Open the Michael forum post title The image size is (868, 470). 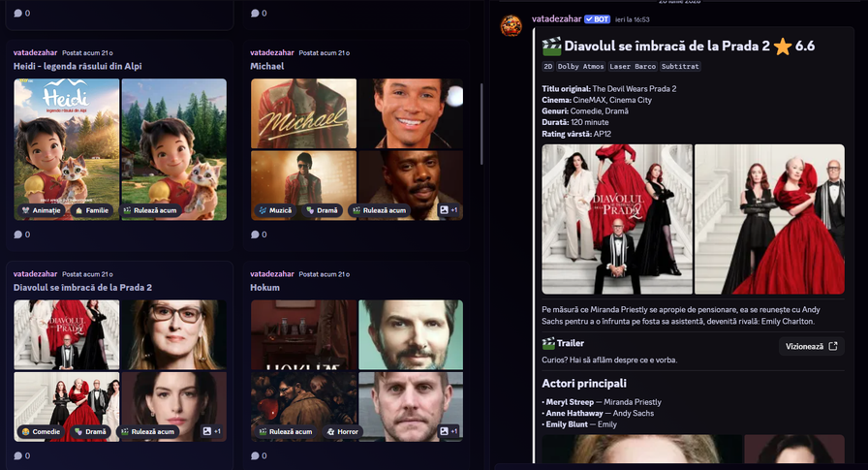[x=266, y=66]
